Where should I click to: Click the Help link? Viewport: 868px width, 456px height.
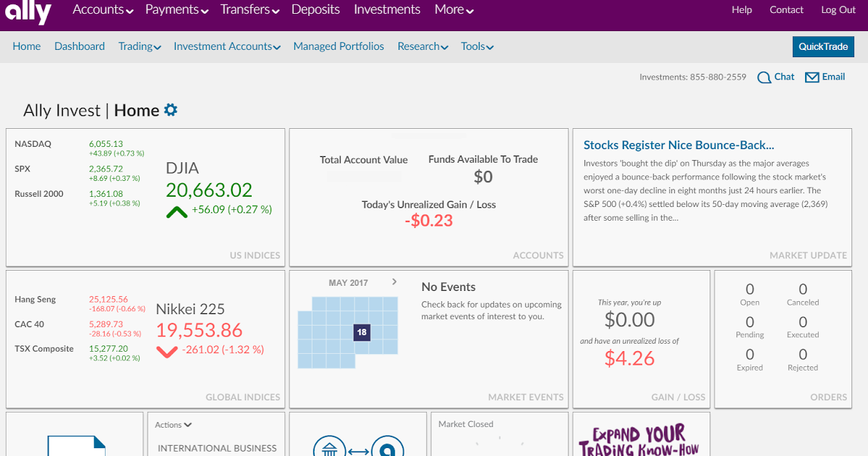741,10
